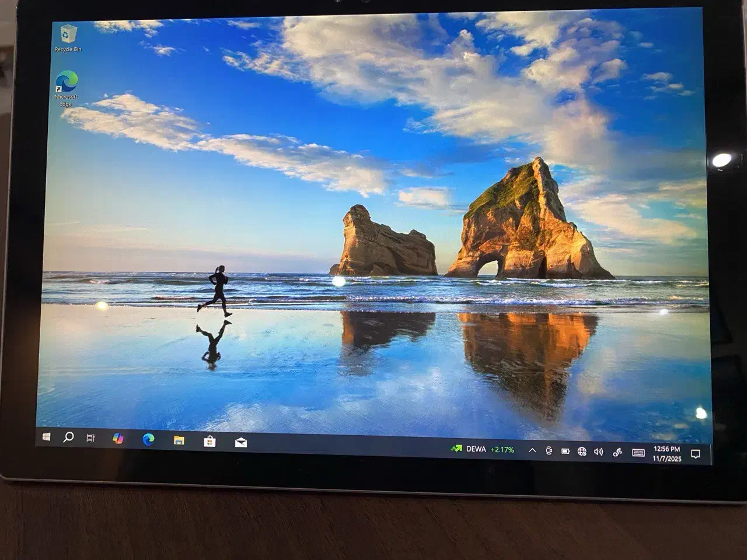Open the Action Center notifications icon
Image resolution: width=747 pixels, height=560 pixels.
click(695, 454)
